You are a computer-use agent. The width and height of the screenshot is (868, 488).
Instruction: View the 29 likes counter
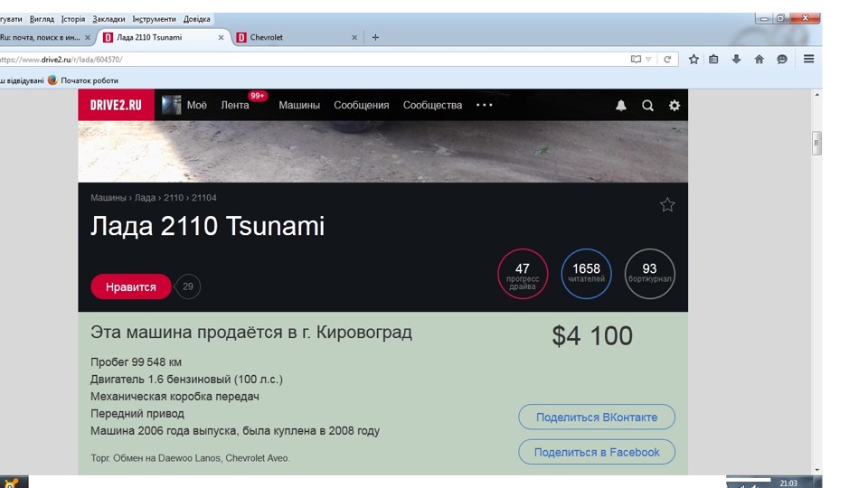click(188, 286)
